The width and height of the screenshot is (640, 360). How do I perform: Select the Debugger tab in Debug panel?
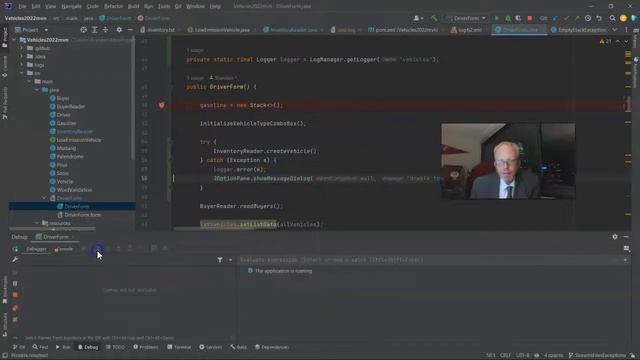(x=36, y=249)
